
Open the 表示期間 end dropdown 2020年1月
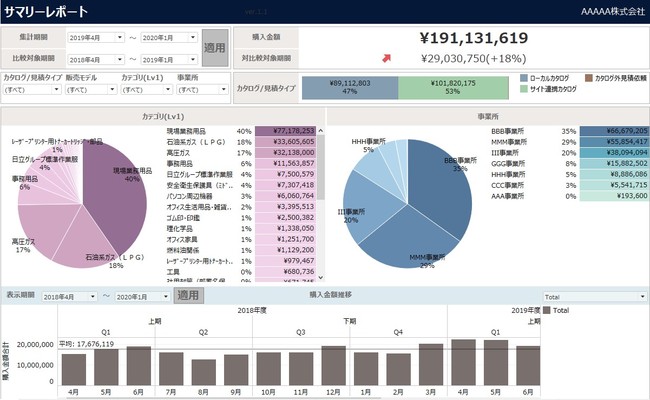coord(142,297)
